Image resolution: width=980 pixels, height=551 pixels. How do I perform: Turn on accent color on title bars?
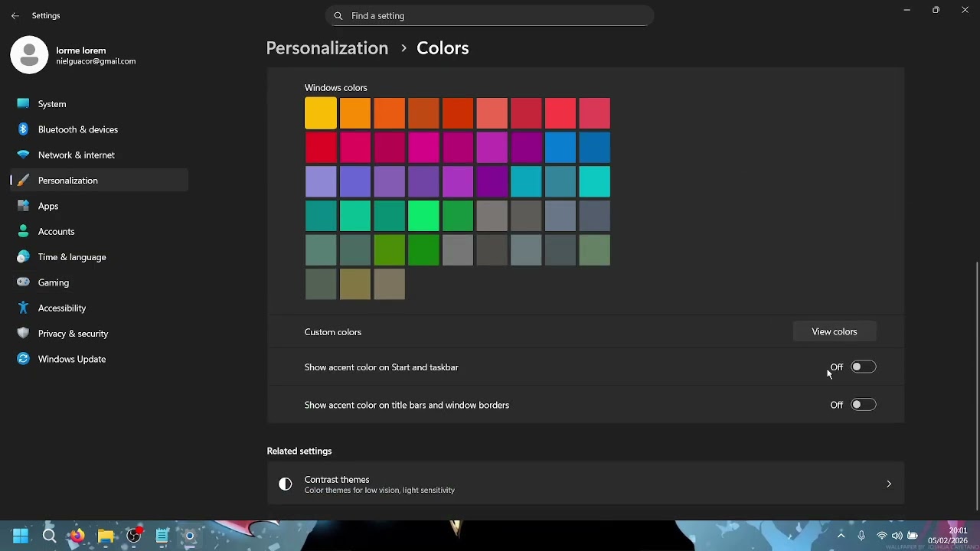[863, 405]
